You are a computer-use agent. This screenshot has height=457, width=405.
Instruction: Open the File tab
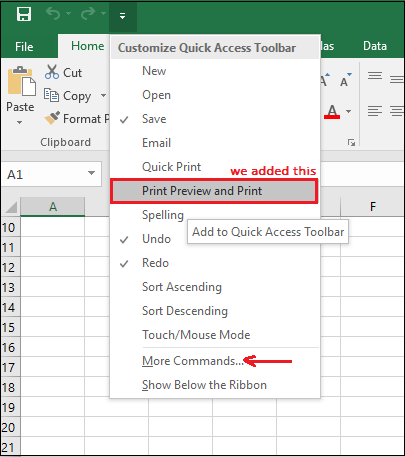(24, 47)
